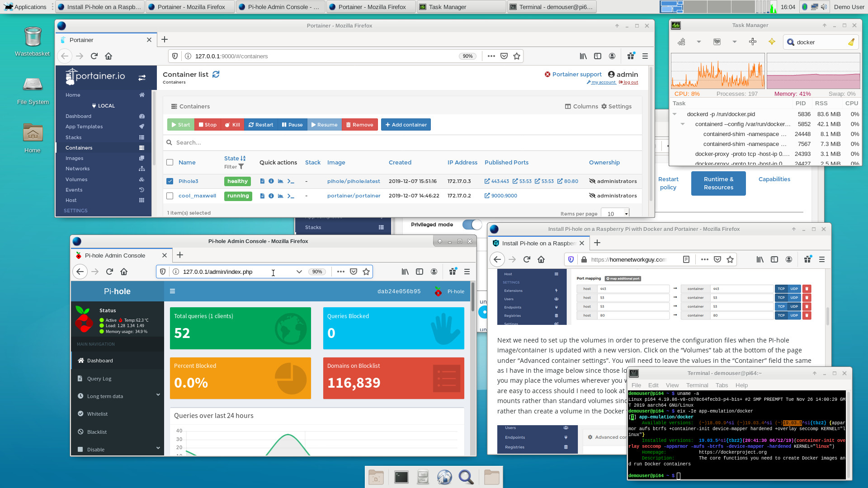Toggle Privileged mode switch
The height and width of the screenshot is (488, 868).
tap(472, 225)
